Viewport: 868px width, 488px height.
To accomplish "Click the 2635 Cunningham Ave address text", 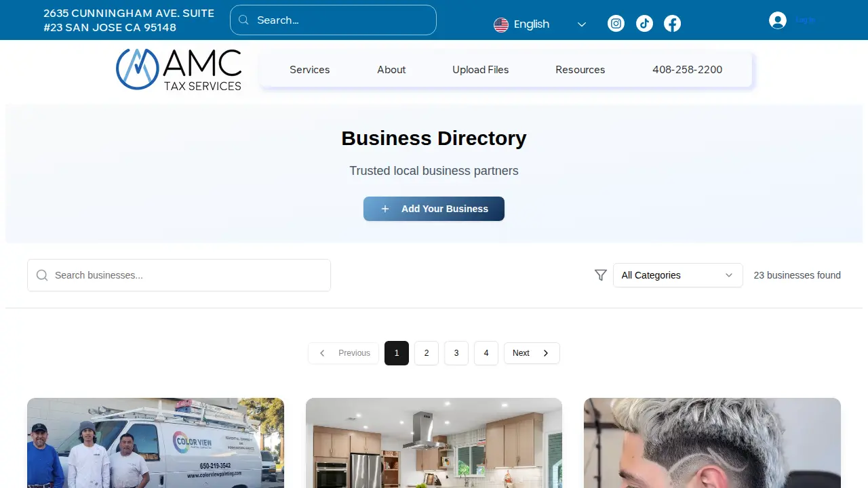I will pyautogui.click(x=129, y=20).
